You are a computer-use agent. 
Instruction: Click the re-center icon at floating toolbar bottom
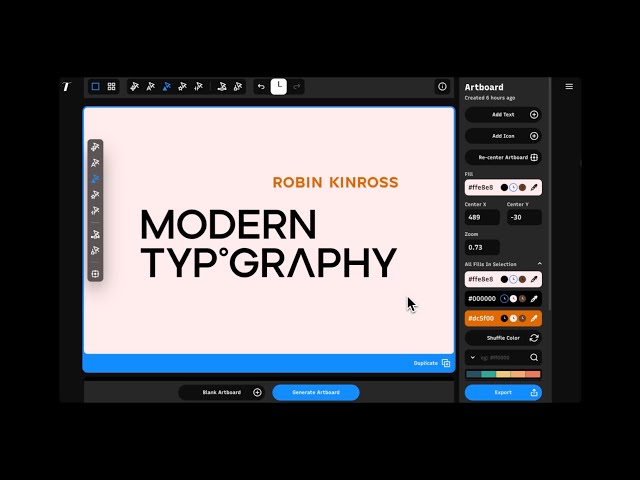click(95, 274)
